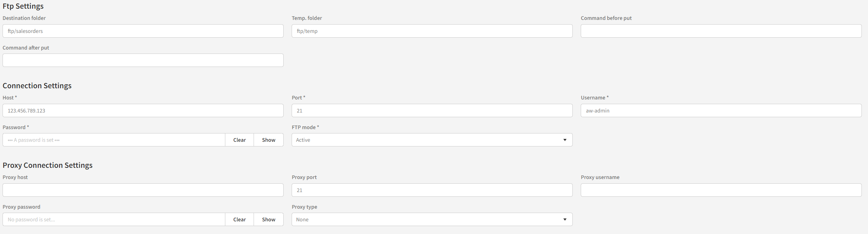
Task: Focus the connection Password field
Action: click(114, 140)
